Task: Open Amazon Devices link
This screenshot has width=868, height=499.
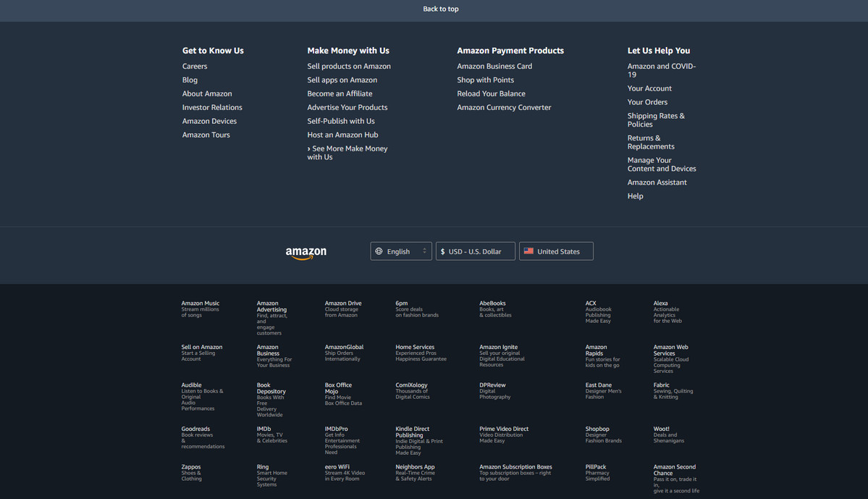Action: point(209,121)
